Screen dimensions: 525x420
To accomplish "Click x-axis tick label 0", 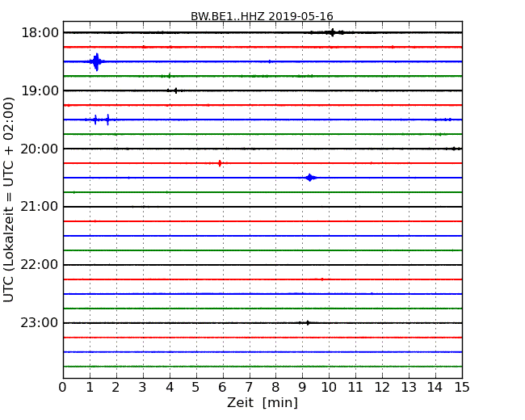I will pos(63,388).
